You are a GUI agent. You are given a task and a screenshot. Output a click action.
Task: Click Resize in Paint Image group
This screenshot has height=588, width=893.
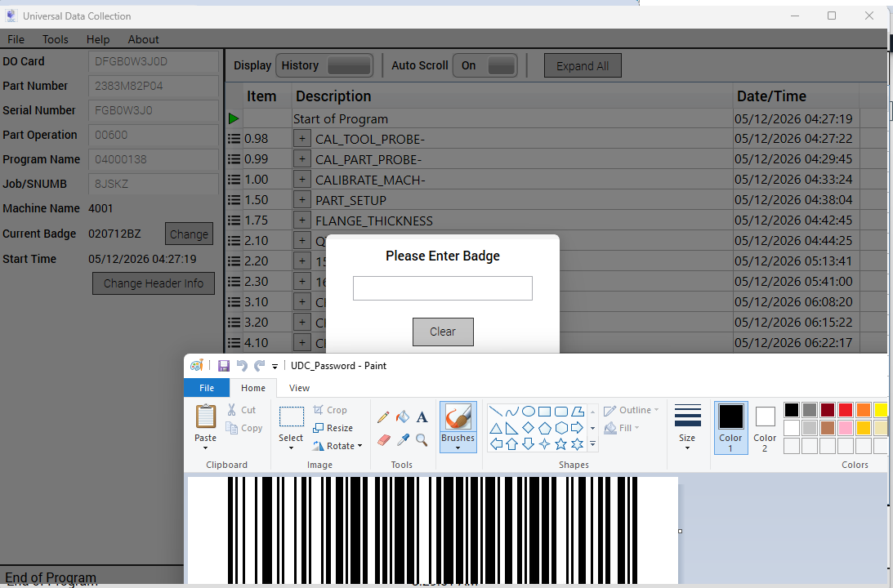click(333, 428)
